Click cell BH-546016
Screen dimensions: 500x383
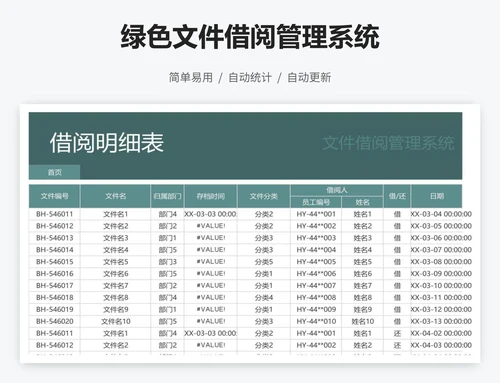coord(55,274)
